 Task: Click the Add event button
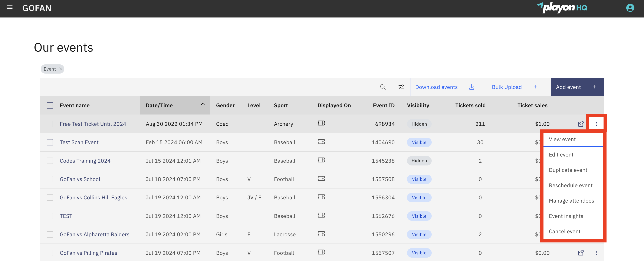point(577,87)
